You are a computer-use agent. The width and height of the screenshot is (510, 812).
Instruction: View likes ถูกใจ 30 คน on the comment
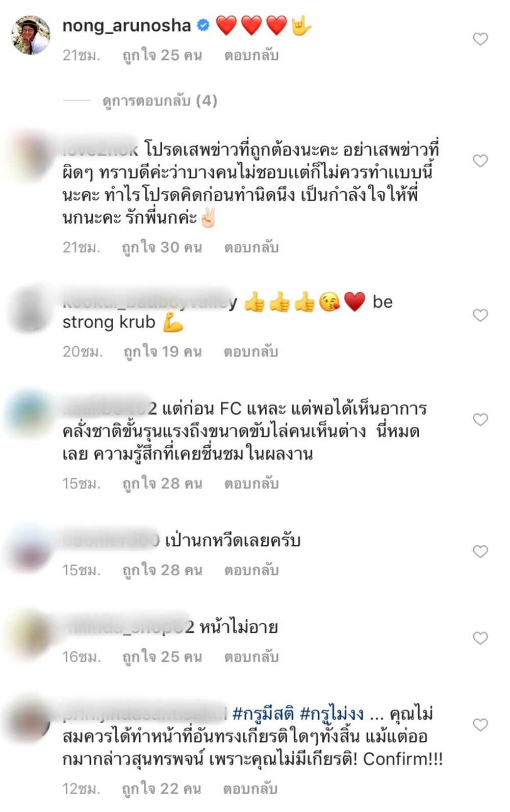(x=162, y=247)
